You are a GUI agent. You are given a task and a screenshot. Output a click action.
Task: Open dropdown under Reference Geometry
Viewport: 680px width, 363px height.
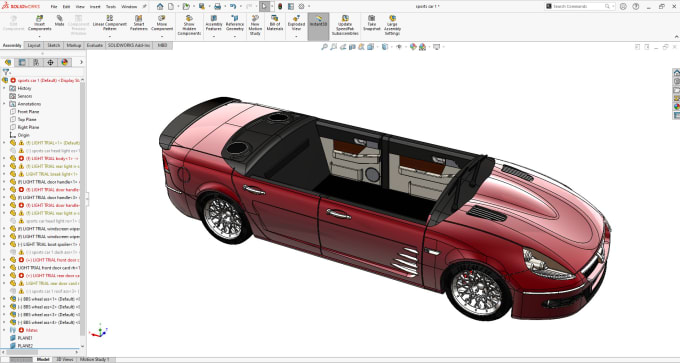point(235,36)
